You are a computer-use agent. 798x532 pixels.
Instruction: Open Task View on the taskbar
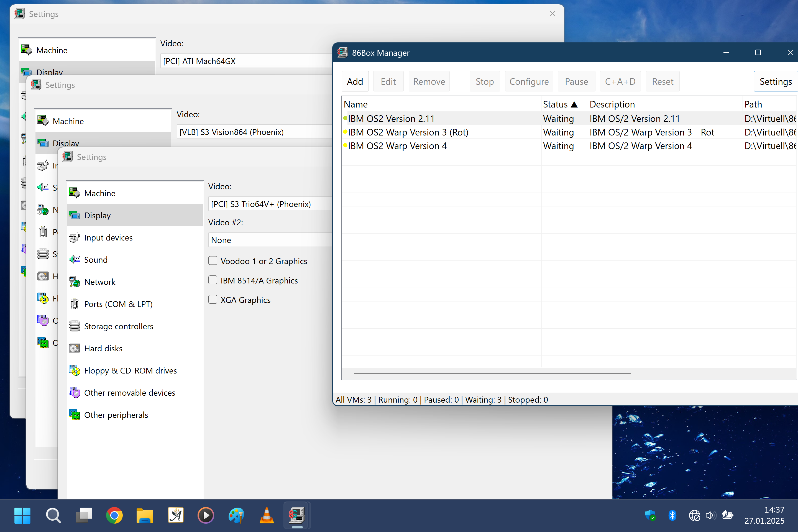tap(84, 515)
